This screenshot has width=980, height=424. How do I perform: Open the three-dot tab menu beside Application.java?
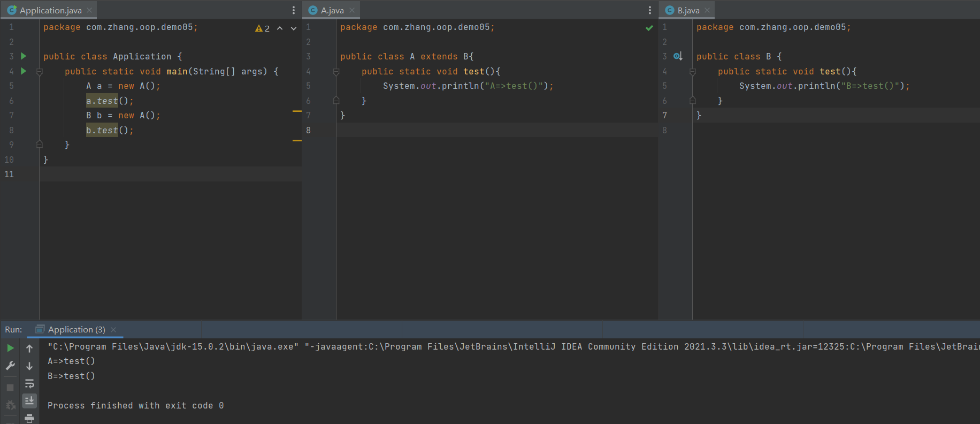294,10
